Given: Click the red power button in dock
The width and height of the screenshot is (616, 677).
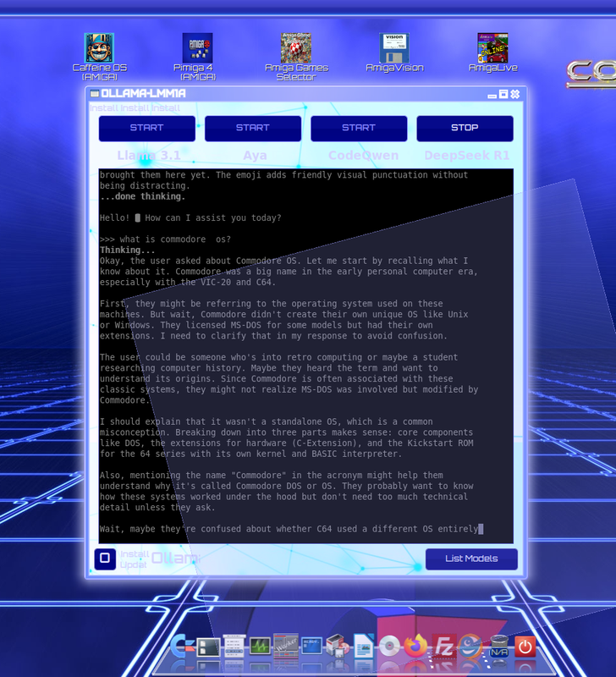Looking at the screenshot, I should 525,647.
